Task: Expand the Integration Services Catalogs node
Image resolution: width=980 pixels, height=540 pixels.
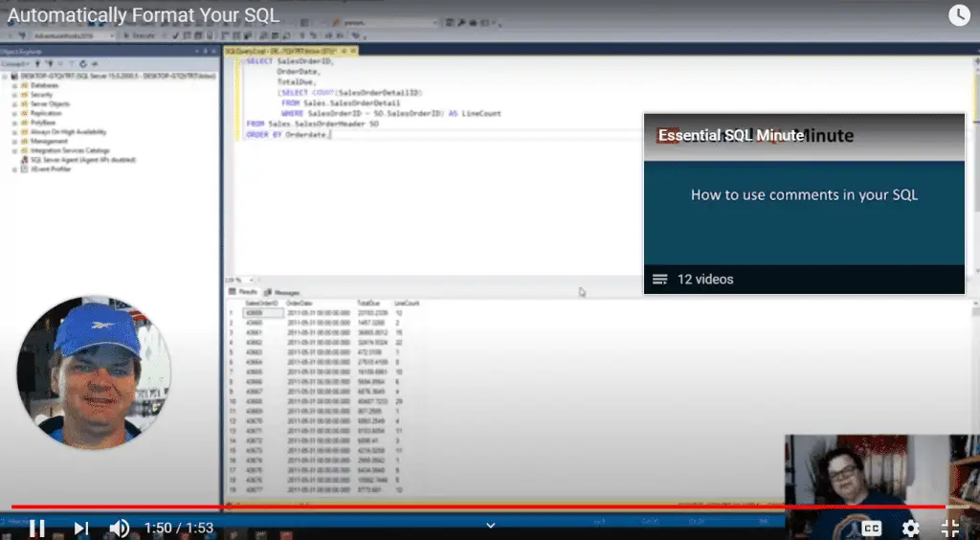Action: pyautogui.click(x=14, y=150)
